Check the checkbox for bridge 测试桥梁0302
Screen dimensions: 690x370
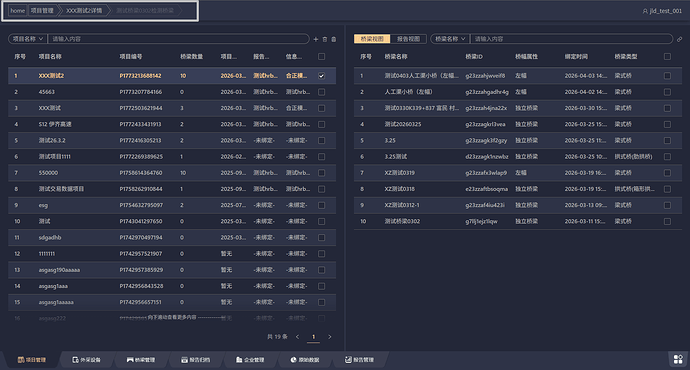coord(667,221)
